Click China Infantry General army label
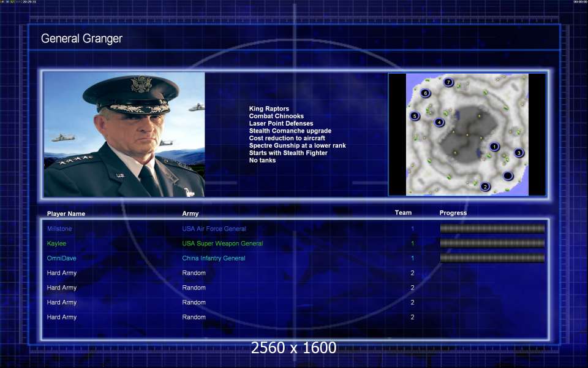The height and width of the screenshot is (368, 588). click(x=213, y=258)
